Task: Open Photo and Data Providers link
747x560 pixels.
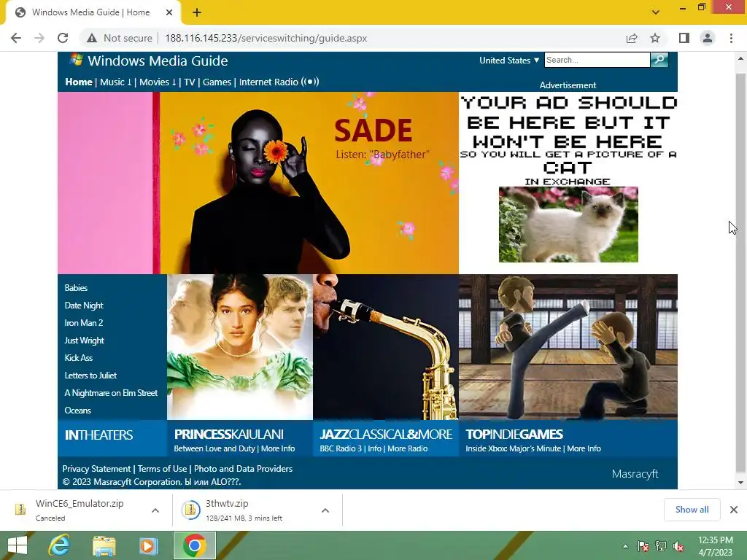Action: tap(243, 469)
